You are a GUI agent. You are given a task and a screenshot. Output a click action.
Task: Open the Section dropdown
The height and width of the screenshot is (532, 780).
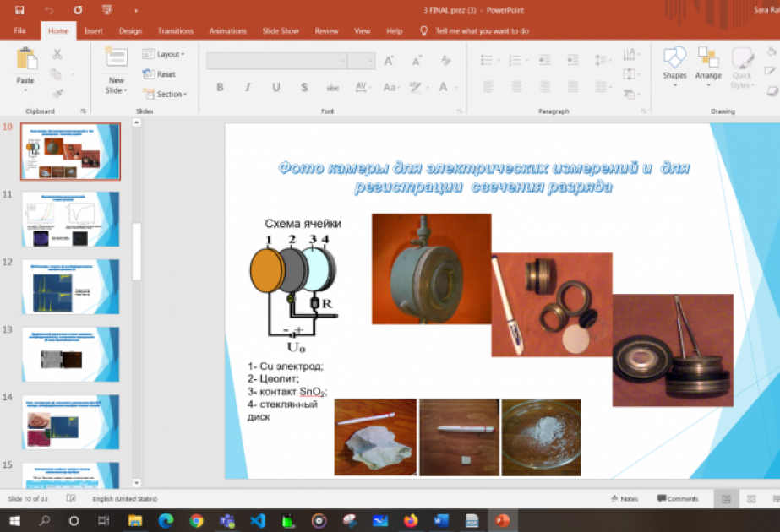[x=165, y=94]
